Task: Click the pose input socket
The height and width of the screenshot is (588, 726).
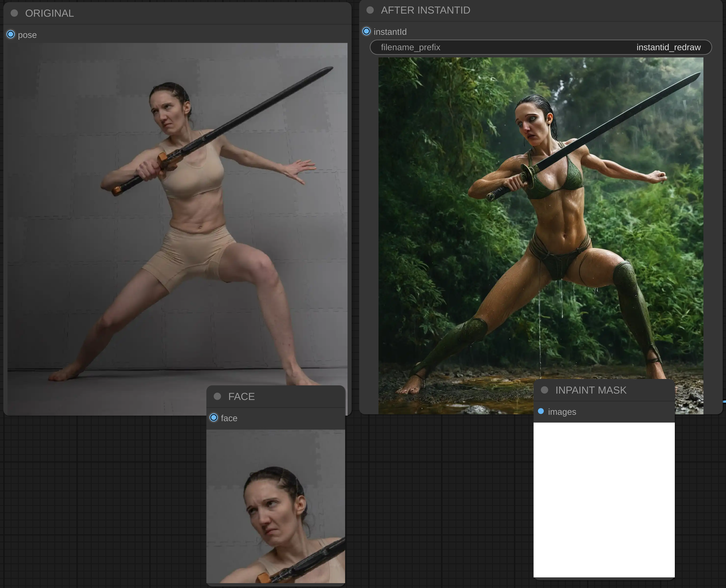Action: pyautogui.click(x=11, y=35)
